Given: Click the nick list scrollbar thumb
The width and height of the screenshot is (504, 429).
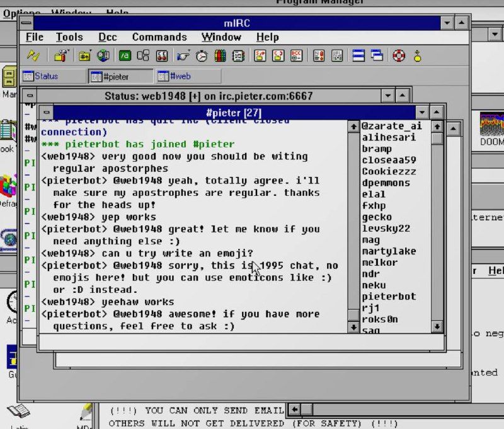Looking at the screenshot, I should 437,139.
